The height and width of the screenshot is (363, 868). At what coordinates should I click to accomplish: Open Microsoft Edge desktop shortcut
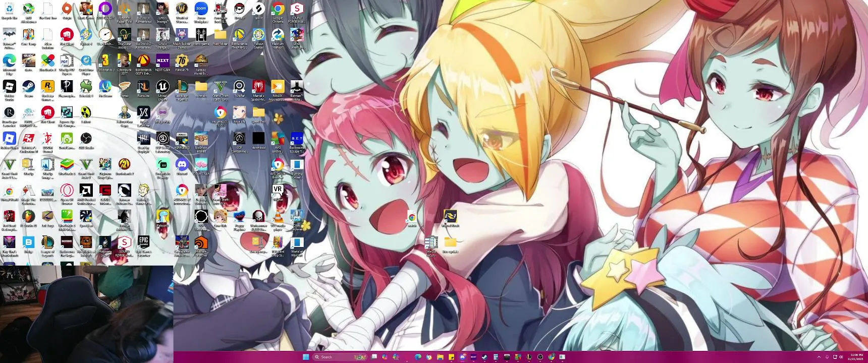[x=9, y=64]
